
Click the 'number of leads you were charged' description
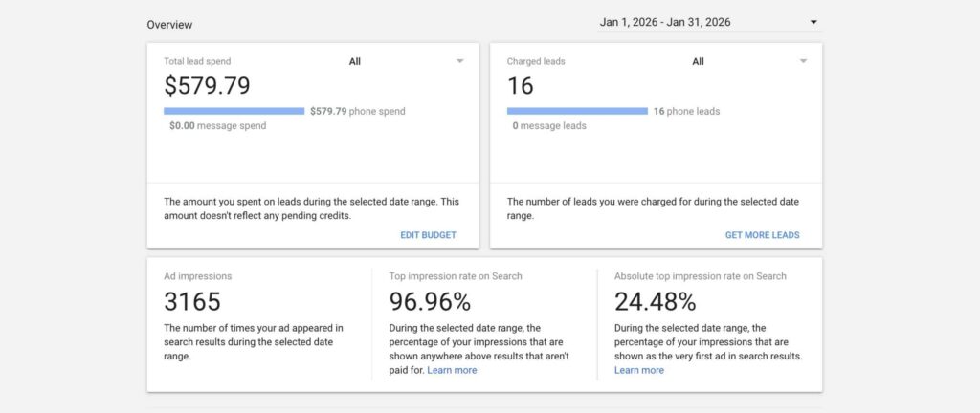(653, 208)
